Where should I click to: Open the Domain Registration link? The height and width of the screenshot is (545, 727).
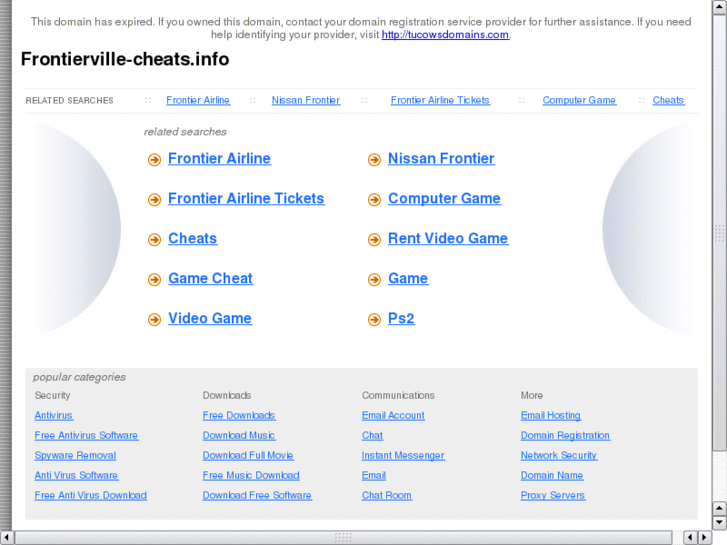click(565, 436)
